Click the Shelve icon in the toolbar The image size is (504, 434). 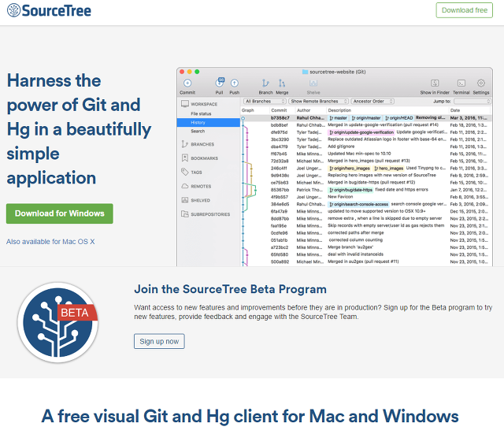[x=313, y=83]
